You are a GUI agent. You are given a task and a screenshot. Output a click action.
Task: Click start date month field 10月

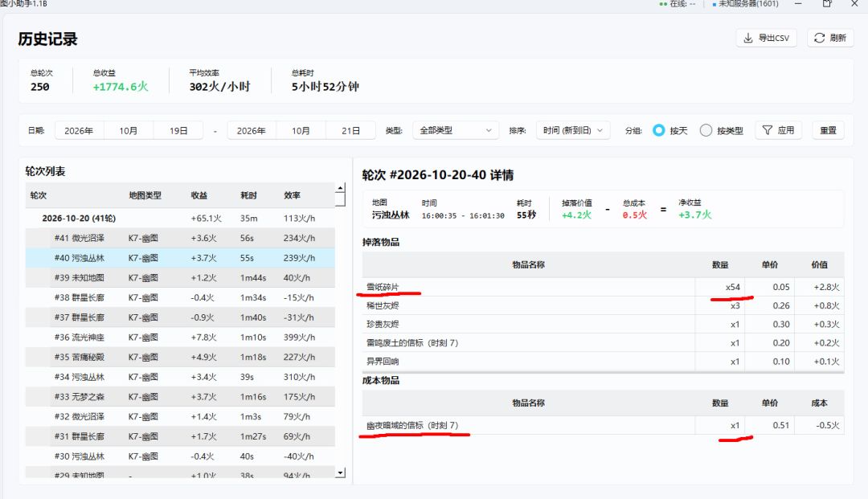point(129,130)
